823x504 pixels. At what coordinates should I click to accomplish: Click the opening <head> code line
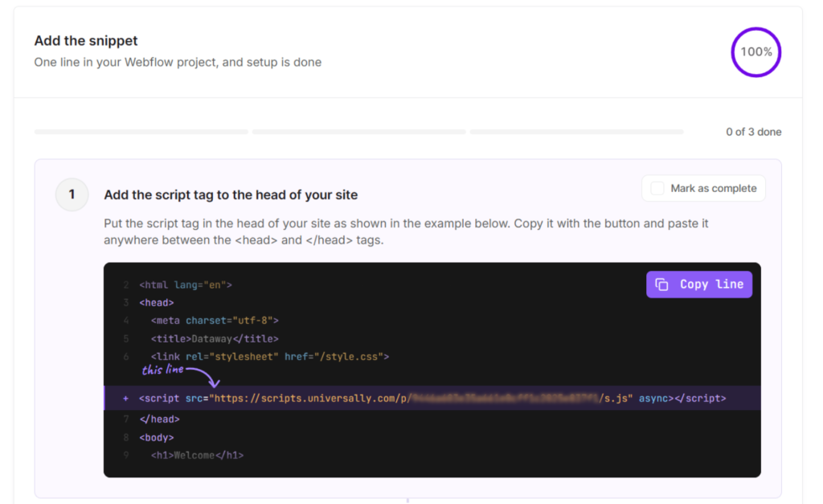point(157,303)
